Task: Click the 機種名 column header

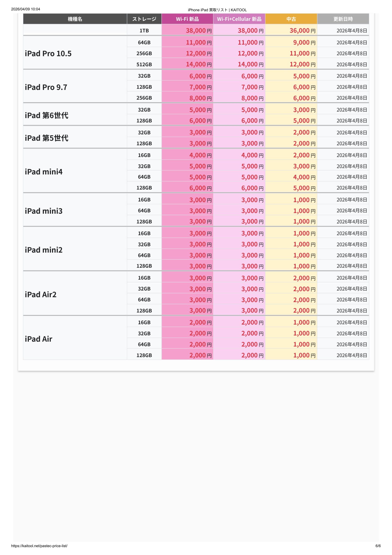Action: tap(75, 19)
